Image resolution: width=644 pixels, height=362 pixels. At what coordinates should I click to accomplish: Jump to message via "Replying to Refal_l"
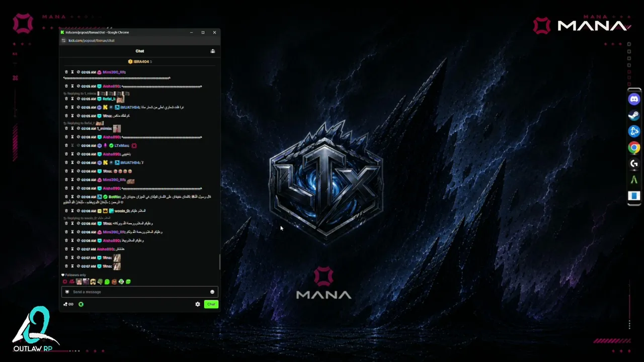pos(82,123)
